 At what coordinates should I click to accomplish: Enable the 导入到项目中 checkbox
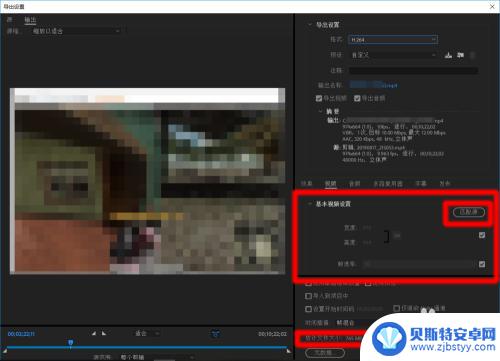[x=308, y=296]
